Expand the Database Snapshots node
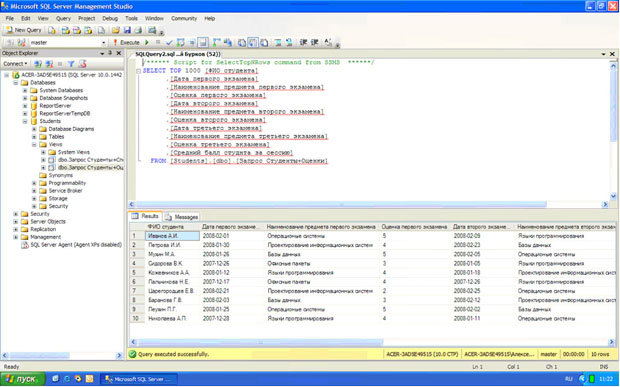The height and width of the screenshot is (387, 620). (25, 98)
